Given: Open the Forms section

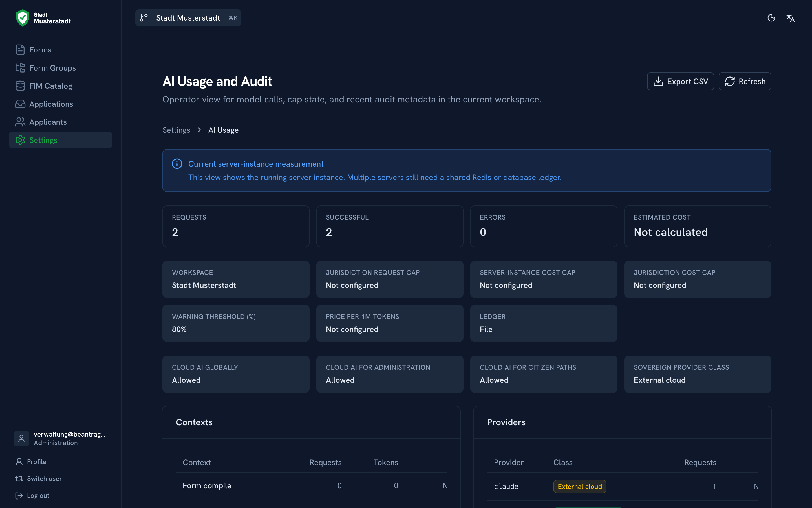Looking at the screenshot, I should coord(61,50).
